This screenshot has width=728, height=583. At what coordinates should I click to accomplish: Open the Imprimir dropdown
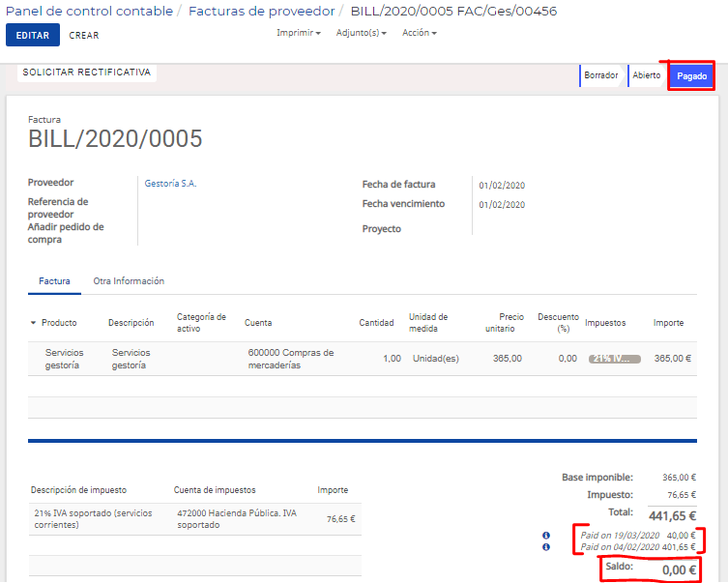pos(299,33)
